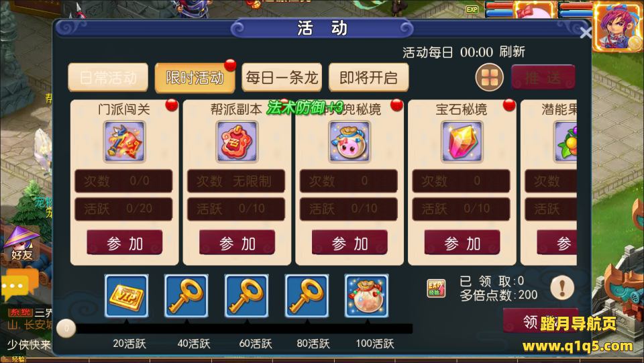Toggle the grid view icon beside 推送

tap(489, 77)
